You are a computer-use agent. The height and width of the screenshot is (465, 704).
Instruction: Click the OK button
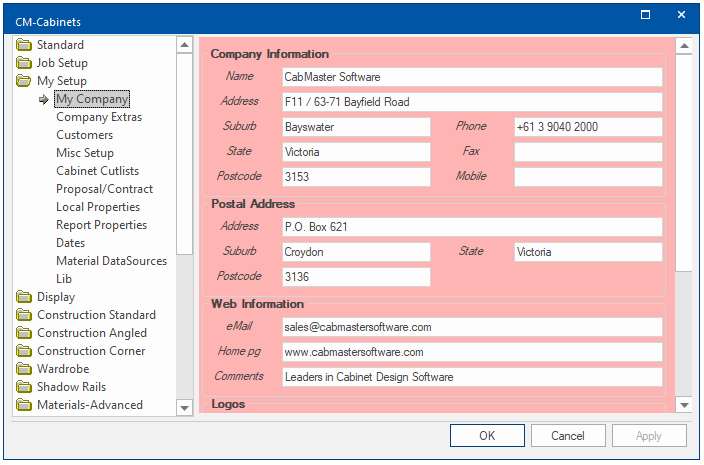pyautogui.click(x=487, y=435)
